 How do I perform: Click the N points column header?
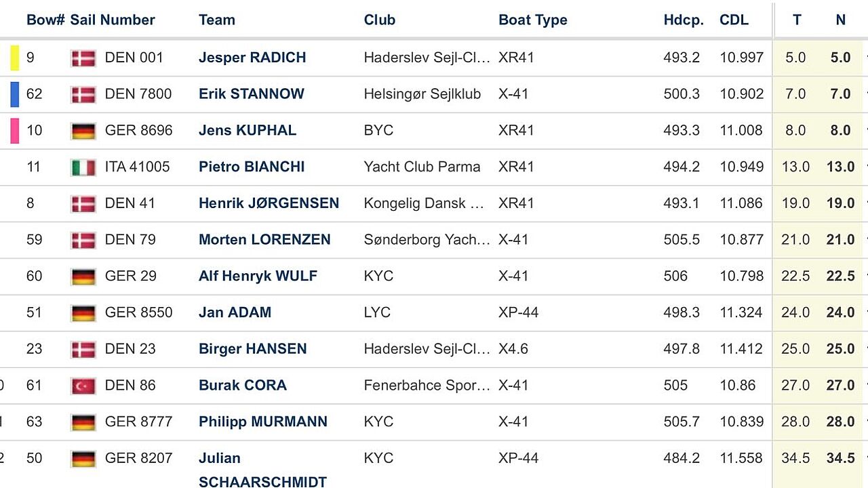point(840,20)
